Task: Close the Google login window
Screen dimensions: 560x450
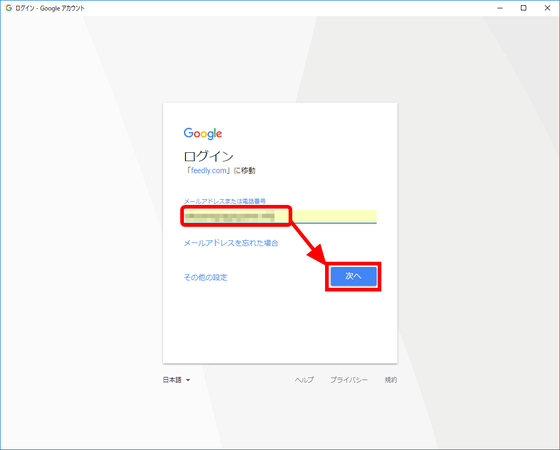Action: click(547, 8)
